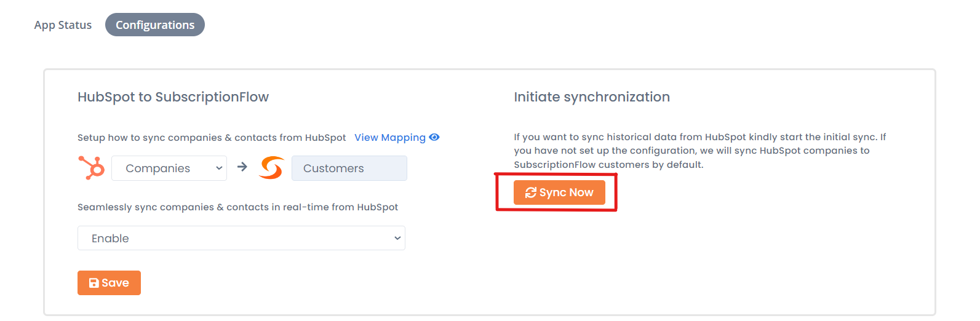Image resolution: width=980 pixels, height=321 pixels.
Task: Click the Initiate synchronization heading
Action: tap(592, 97)
